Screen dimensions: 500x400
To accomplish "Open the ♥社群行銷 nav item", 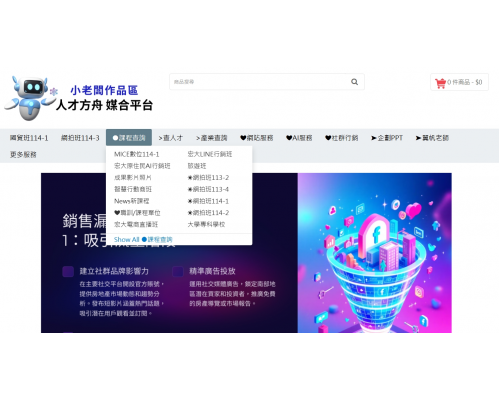I will point(342,138).
